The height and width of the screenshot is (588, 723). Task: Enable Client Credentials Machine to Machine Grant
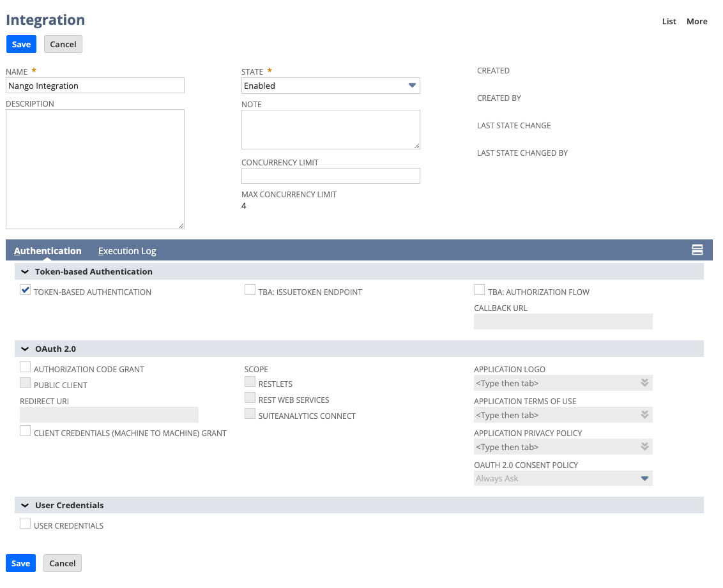pos(26,431)
